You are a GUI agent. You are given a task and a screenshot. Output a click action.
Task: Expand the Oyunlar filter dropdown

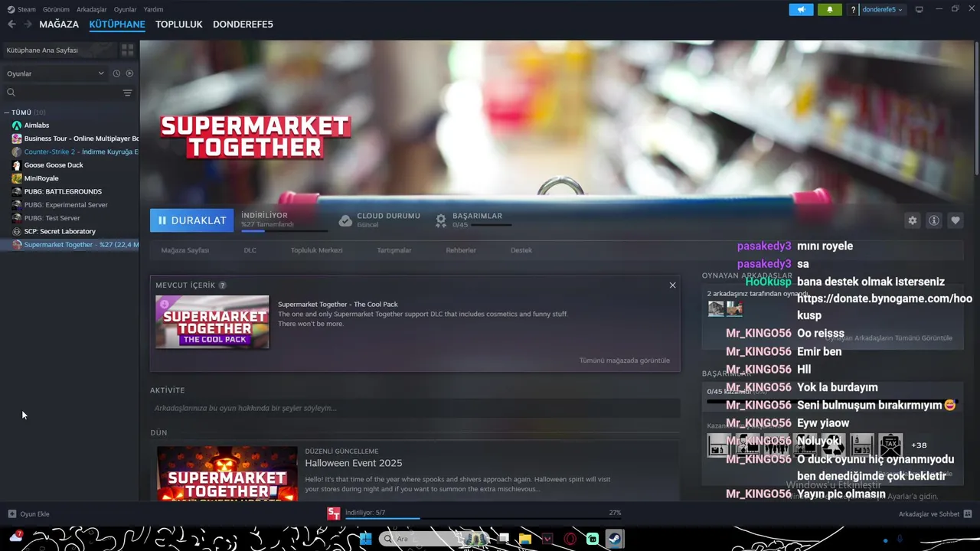[x=55, y=73]
